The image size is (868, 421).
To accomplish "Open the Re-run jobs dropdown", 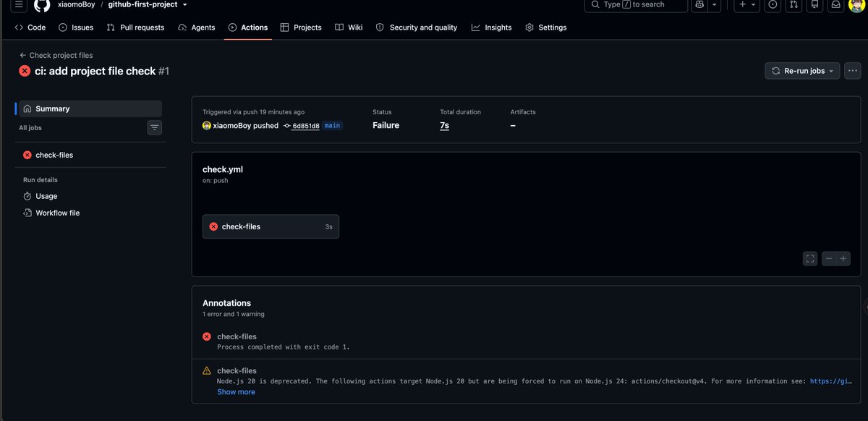I will pos(803,71).
